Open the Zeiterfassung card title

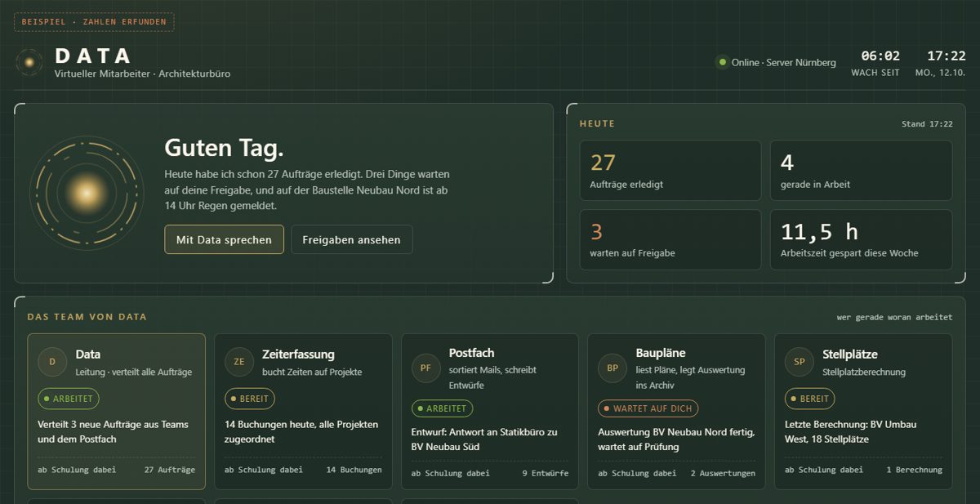[x=298, y=355]
